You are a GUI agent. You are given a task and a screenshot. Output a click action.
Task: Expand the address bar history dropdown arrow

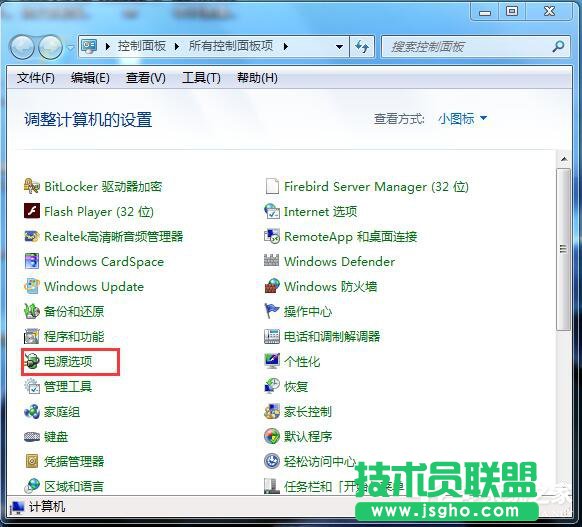pos(339,47)
